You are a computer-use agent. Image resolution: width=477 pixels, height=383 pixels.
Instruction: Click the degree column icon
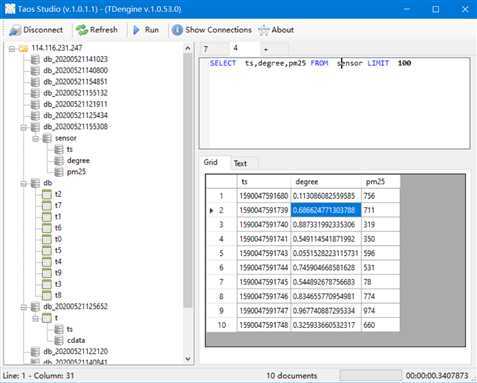click(x=59, y=161)
